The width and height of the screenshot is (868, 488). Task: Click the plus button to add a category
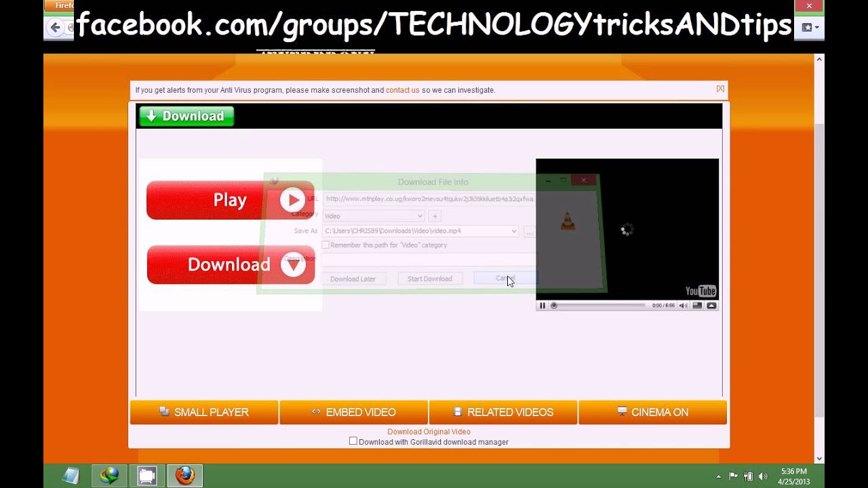point(435,216)
